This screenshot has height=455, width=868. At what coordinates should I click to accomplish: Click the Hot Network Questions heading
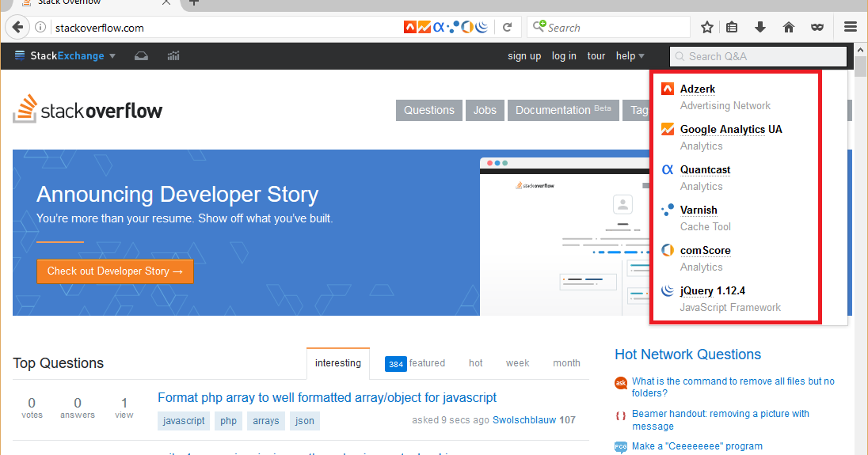point(687,355)
